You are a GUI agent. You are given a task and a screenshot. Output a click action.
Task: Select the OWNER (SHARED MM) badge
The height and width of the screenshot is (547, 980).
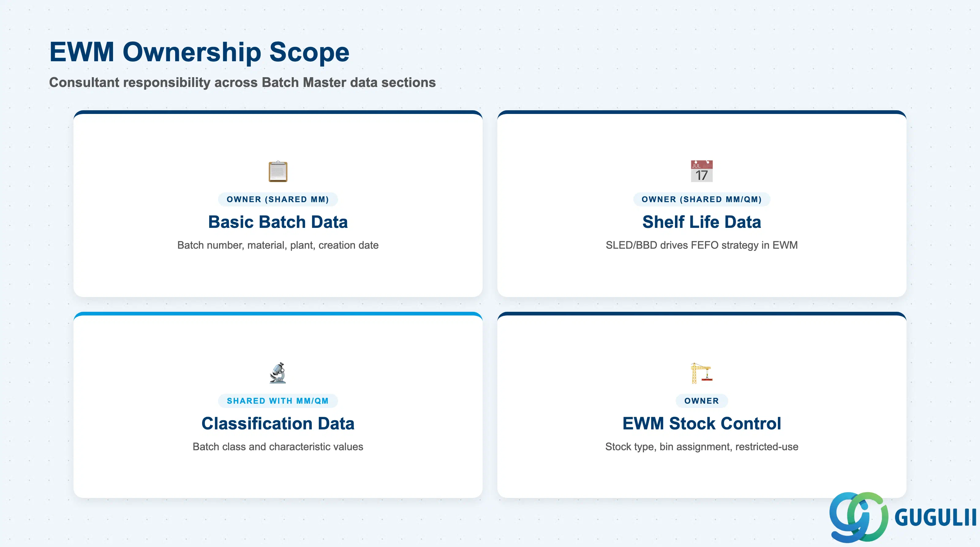point(278,199)
